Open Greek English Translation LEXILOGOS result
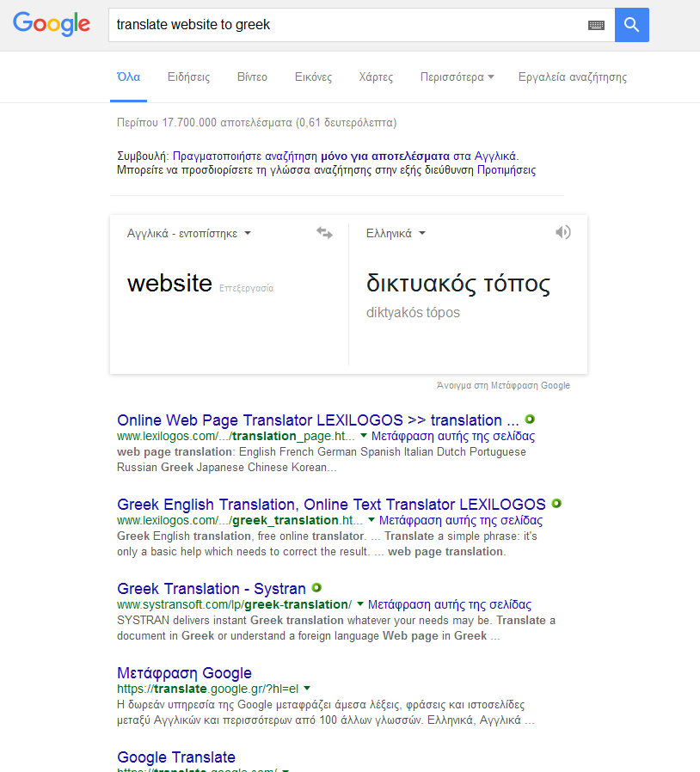The height and width of the screenshot is (772, 700). (x=332, y=504)
